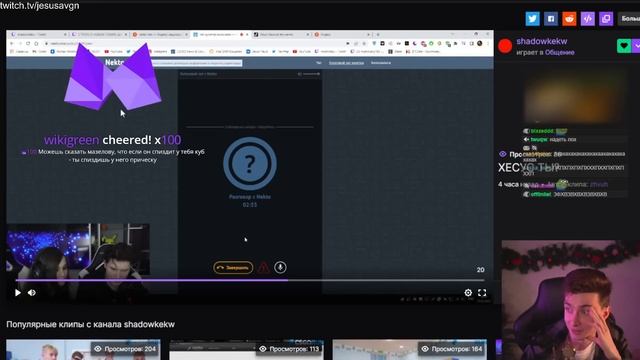This screenshot has height=360, width=640.
Task: Switch to the sixth browser tab
Action: pos(342,35)
